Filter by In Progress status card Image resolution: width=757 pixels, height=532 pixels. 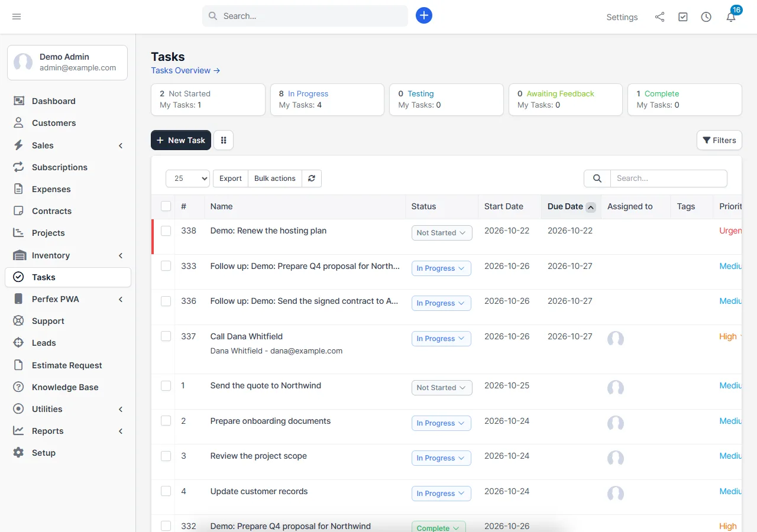(327, 99)
